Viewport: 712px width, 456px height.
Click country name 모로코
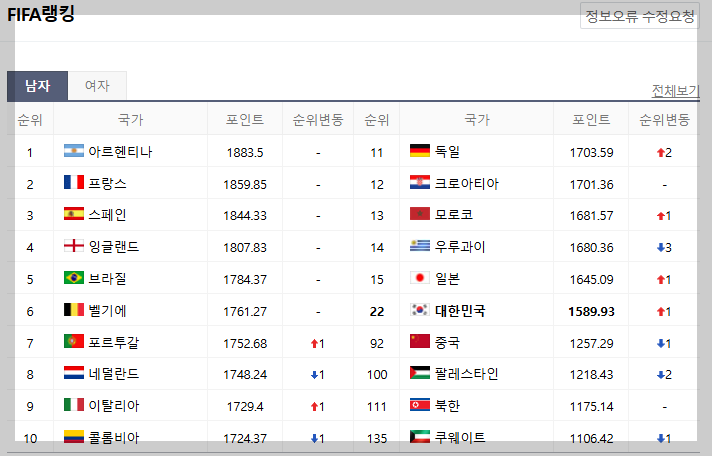454,214
